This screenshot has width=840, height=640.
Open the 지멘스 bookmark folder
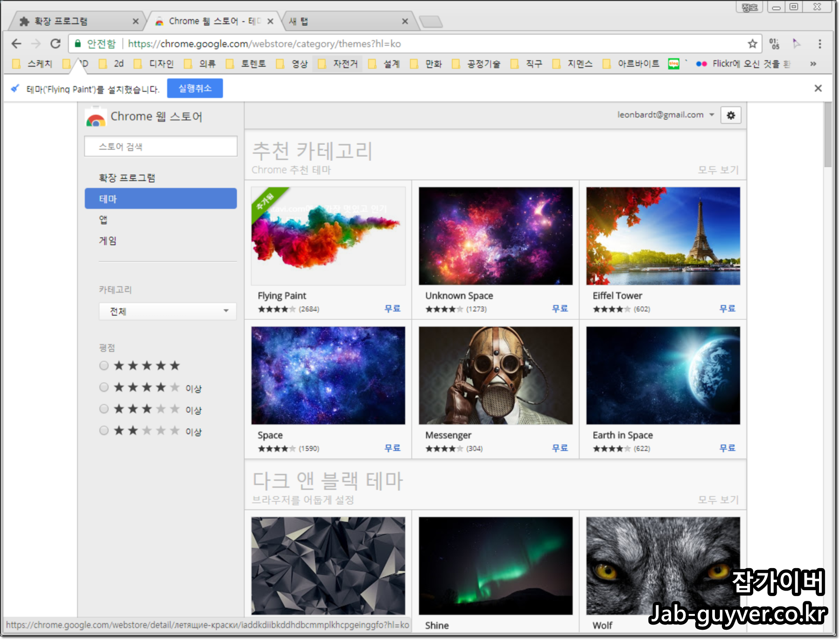(572, 64)
